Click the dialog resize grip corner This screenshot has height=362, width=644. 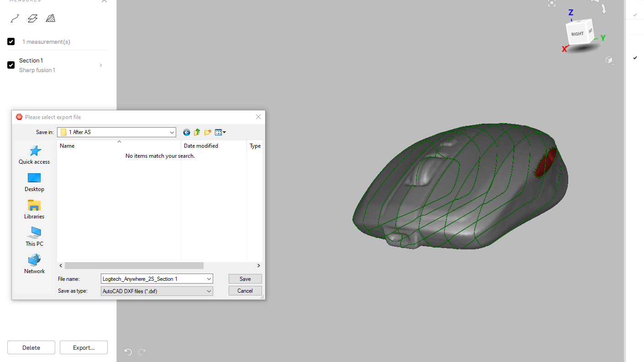[262, 297]
